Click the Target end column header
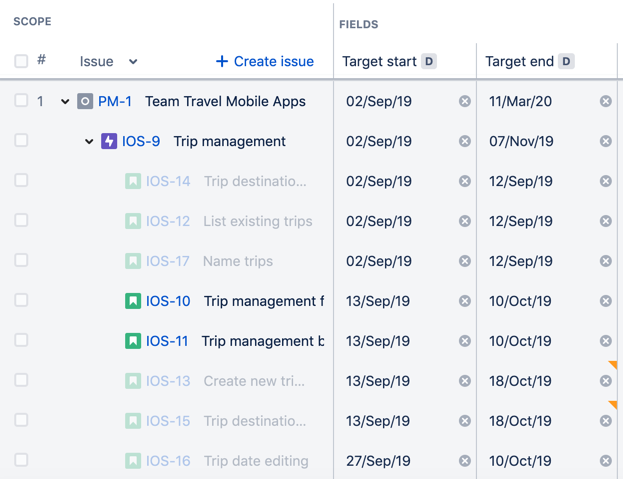This screenshot has height=479, width=623. (519, 62)
